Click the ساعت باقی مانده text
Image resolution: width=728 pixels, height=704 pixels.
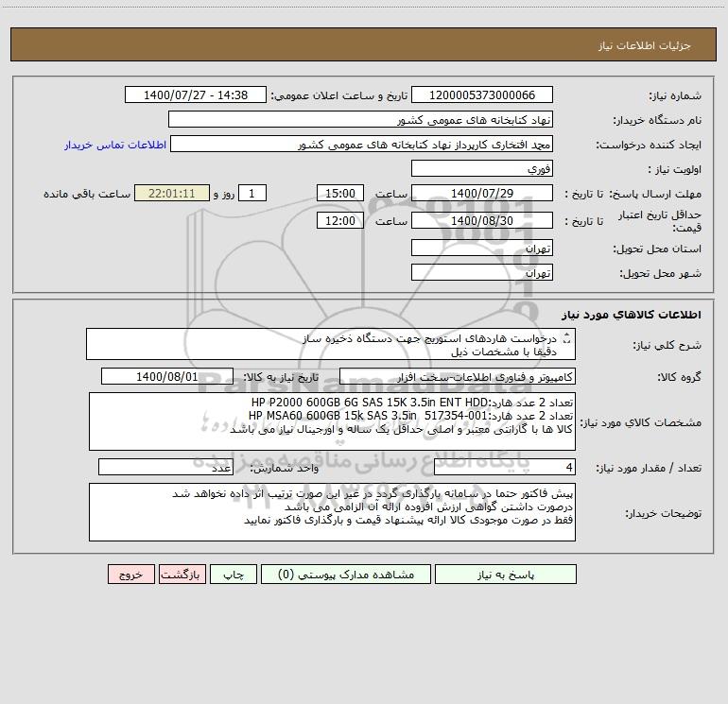pos(87,194)
